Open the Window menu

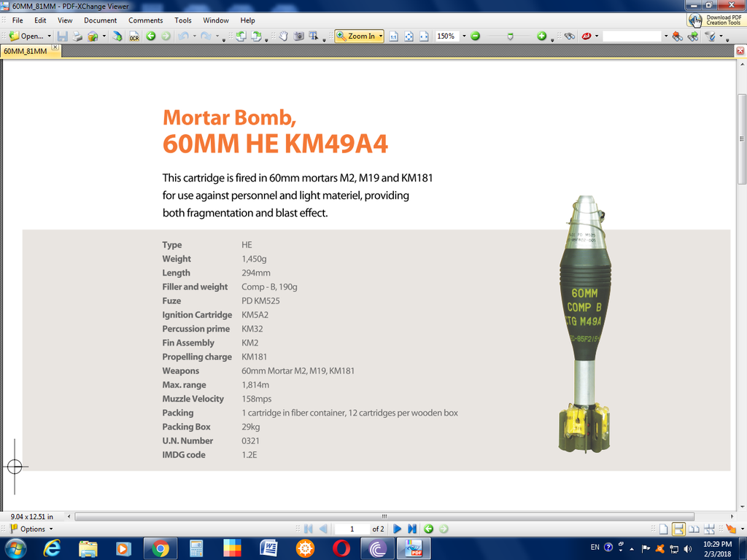[216, 20]
